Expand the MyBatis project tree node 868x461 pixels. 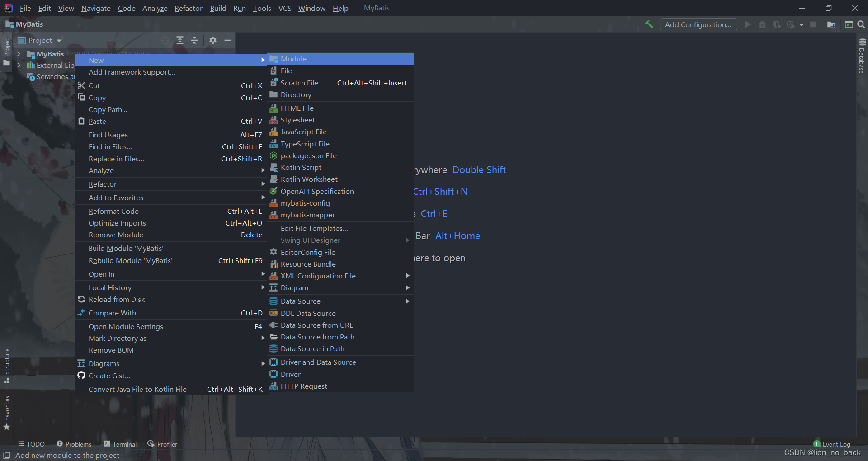click(x=19, y=54)
